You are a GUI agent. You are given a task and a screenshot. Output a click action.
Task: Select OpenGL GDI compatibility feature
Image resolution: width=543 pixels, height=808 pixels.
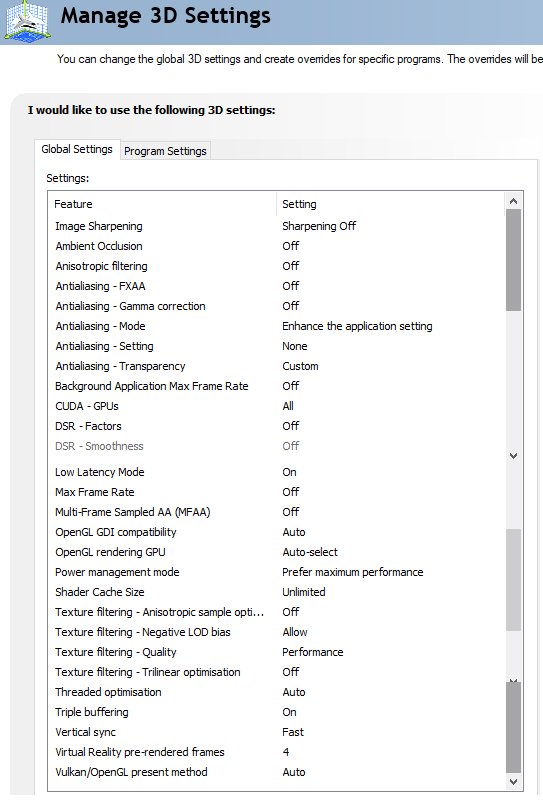115,532
